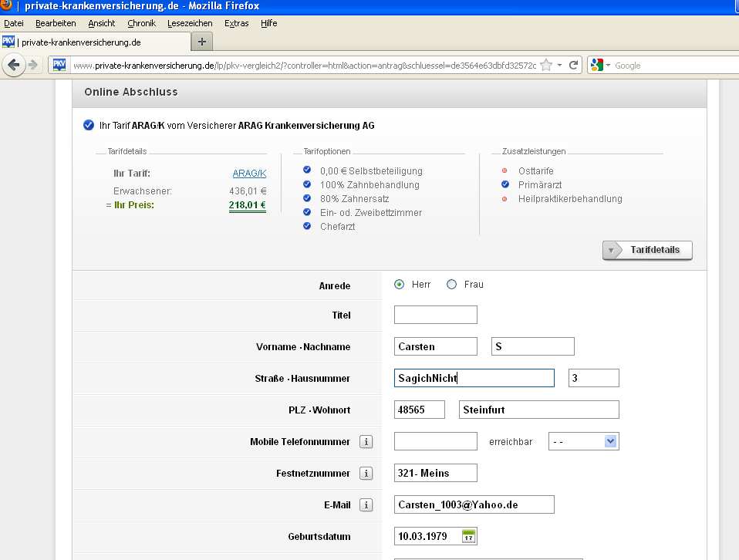Screen dimensions: 739x560
Task: Click the Google search box
Action: coord(674,65)
